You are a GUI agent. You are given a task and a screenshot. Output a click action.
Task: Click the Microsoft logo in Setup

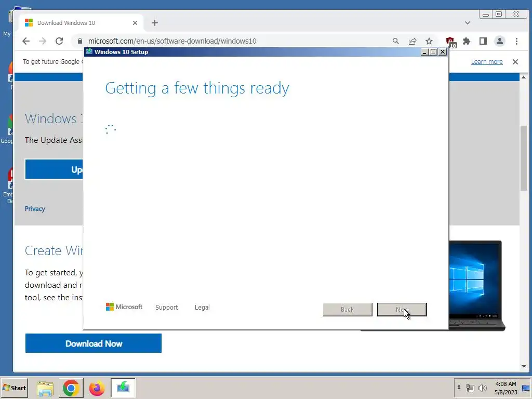tap(124, 307)
